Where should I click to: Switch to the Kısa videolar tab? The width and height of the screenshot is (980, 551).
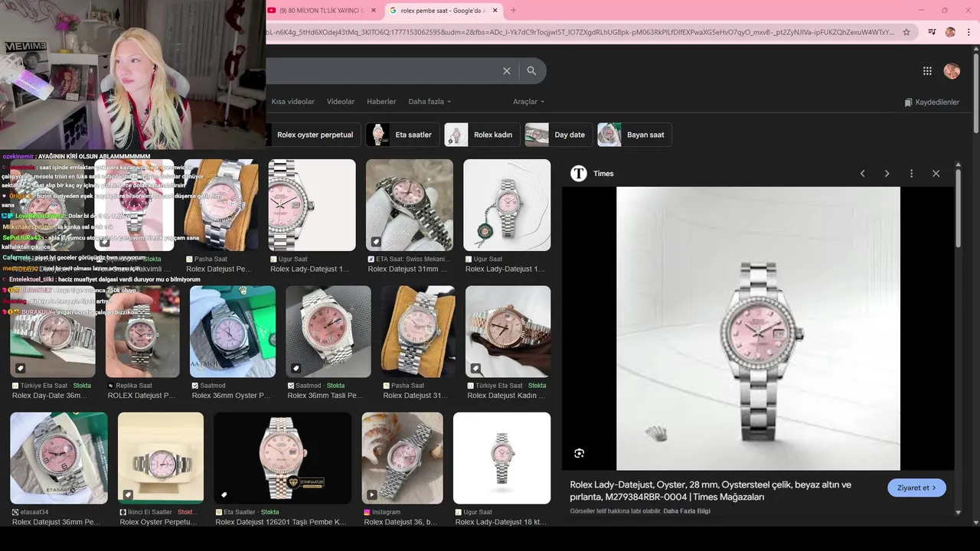coord(292,102)
